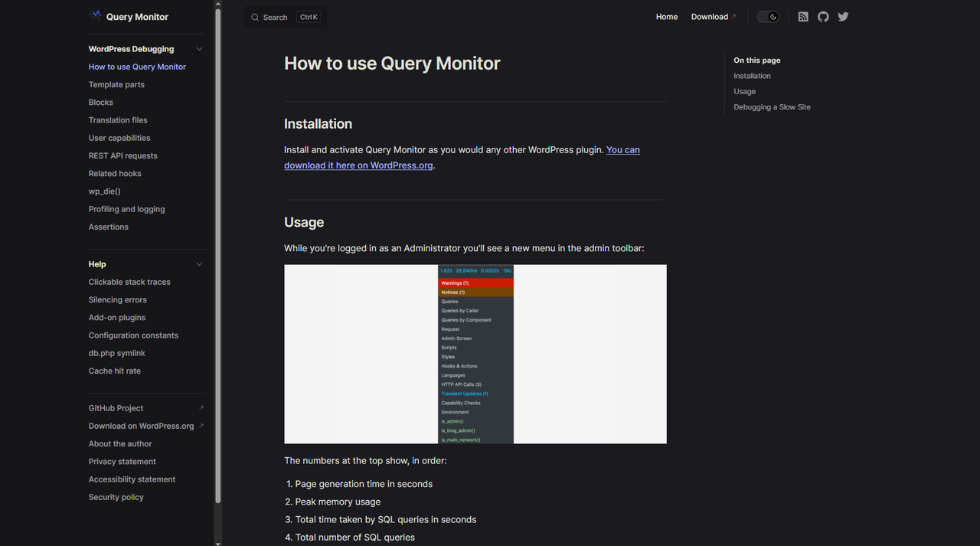980x546 pixels.
Task: Toggle dark mode switch
Action: (768, 17)
